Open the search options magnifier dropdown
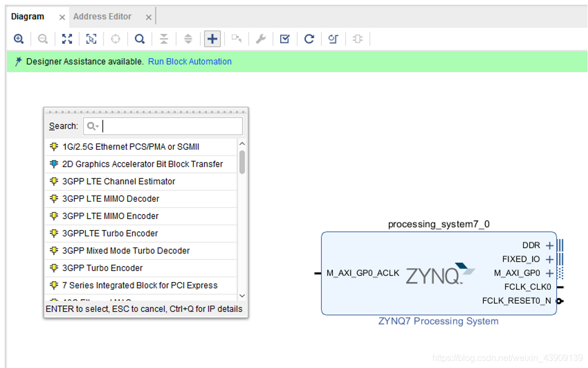588x368 pixels. tap(92, 126)
